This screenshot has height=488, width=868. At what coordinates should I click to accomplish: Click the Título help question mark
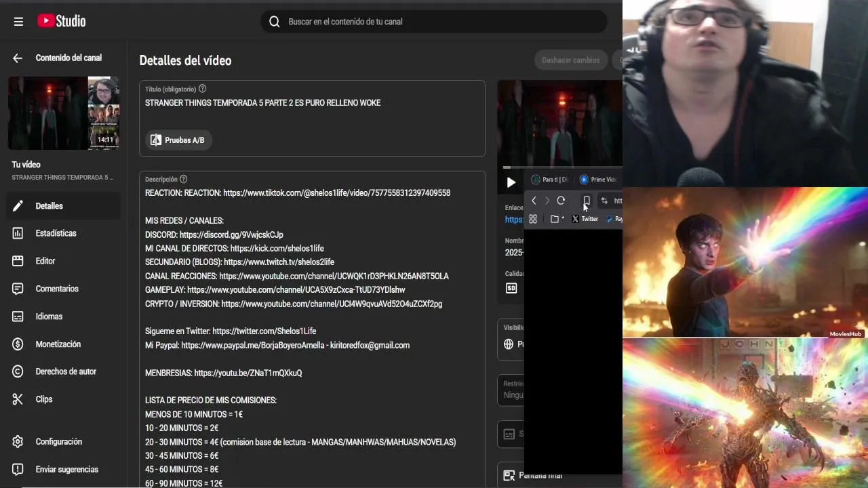point(202,89)
